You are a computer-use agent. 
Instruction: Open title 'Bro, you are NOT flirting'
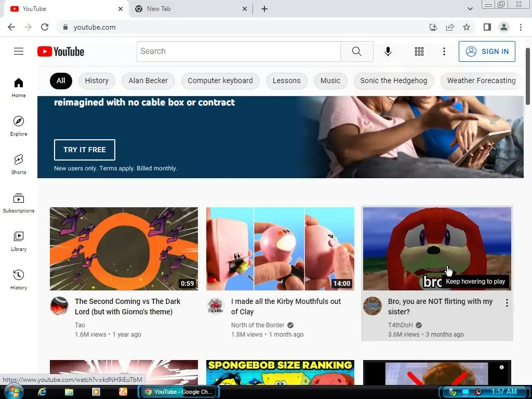440,307
